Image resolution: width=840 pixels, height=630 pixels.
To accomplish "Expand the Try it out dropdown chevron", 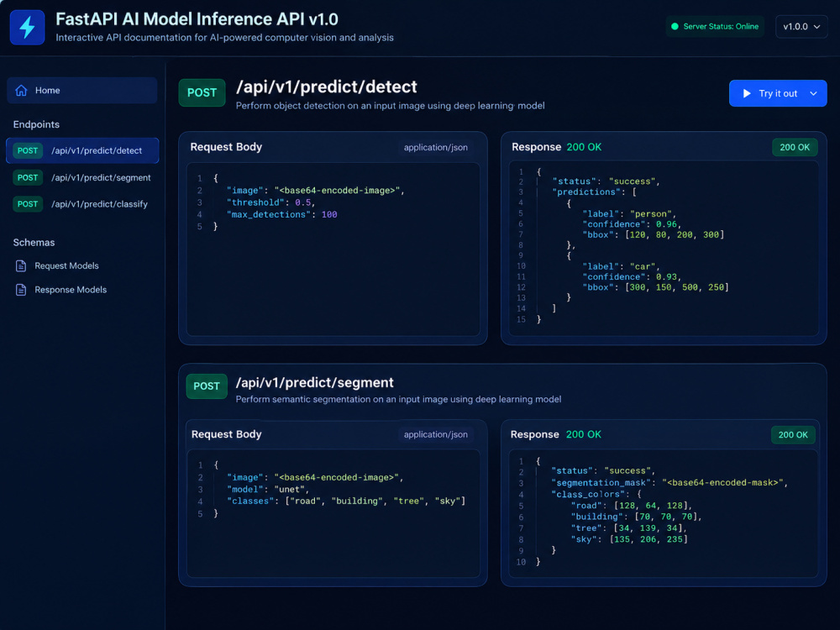I will [814, 93].
